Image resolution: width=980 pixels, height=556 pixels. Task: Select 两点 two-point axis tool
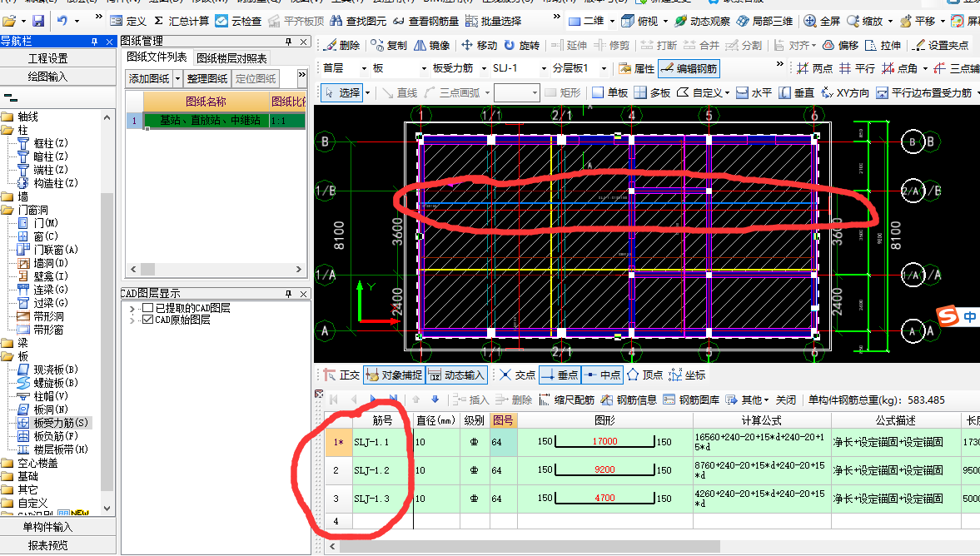(815, 68)
